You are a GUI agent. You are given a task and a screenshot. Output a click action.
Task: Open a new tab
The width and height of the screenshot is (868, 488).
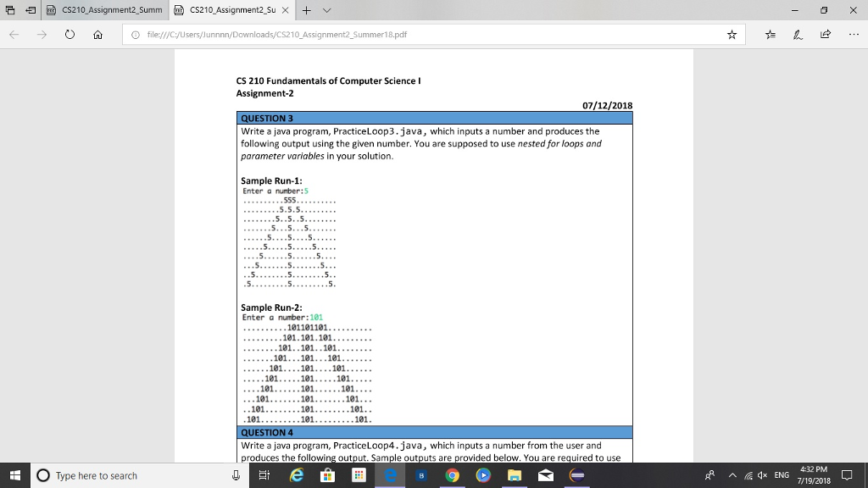point(306,10)
